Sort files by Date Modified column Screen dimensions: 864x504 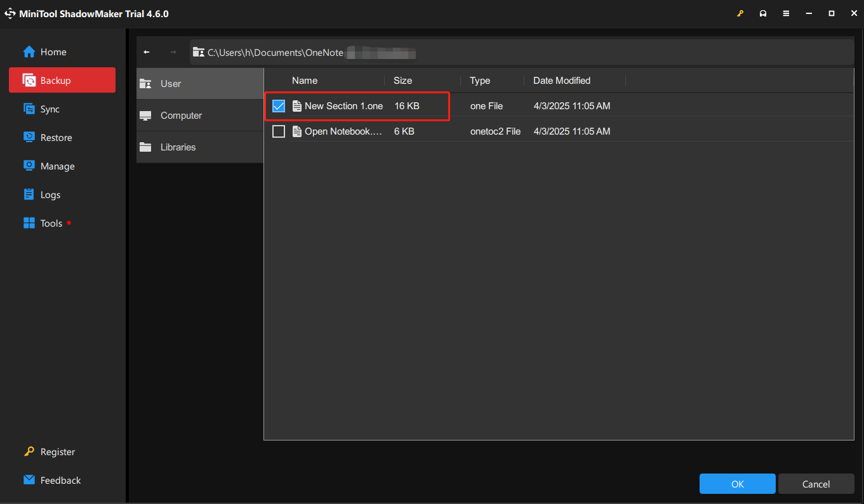point(562,81)
